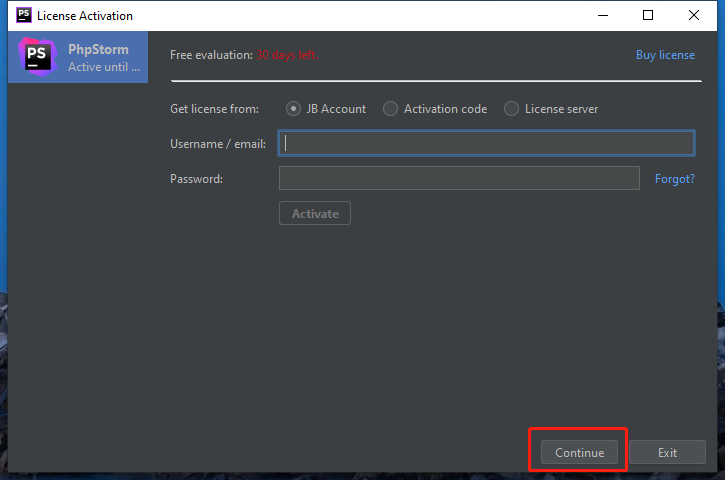
Task: Click the '30 days left.' evaluation text
Action: [x=287, y=55]
